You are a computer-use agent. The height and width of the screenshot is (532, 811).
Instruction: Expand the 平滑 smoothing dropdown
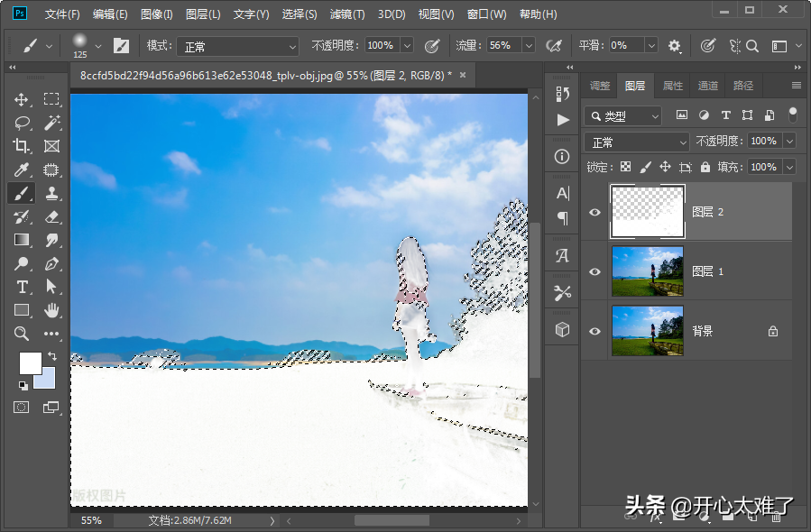click(651, 45)
